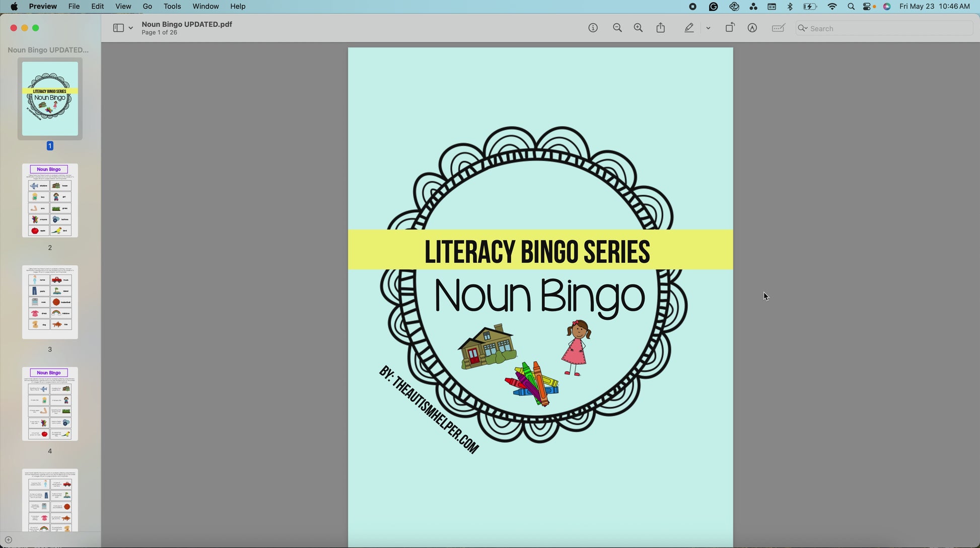Zoom in using magnifier plus icon
The image size is (980, 548).
(x=638, y=28)
